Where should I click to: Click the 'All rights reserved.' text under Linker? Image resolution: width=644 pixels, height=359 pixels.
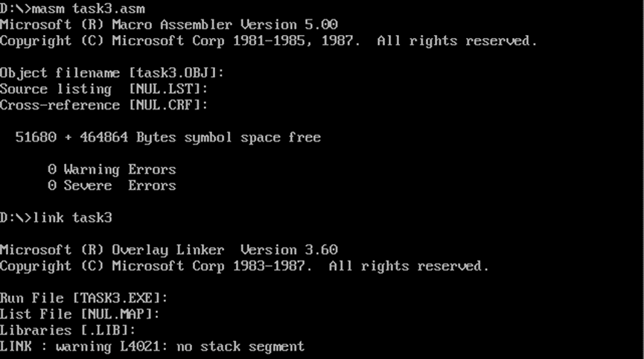[x=409, y=266]
